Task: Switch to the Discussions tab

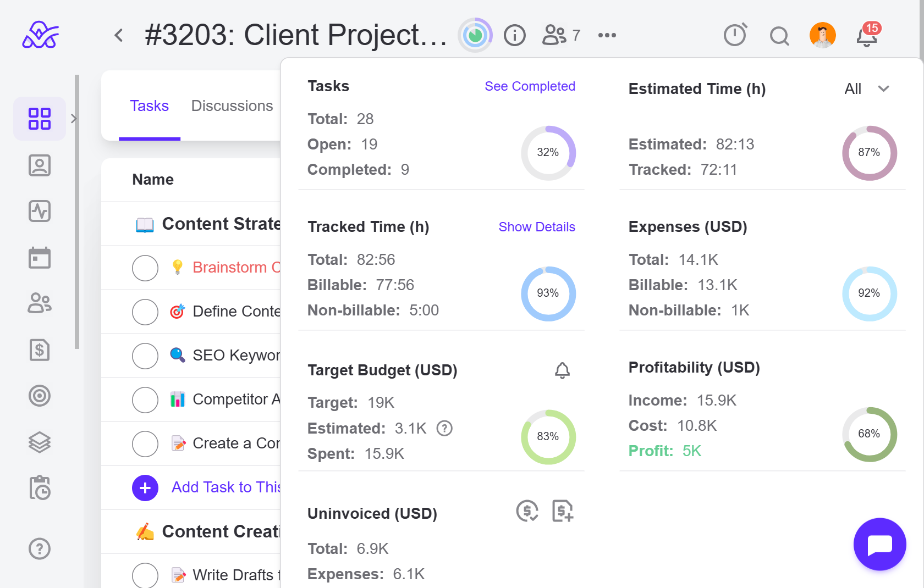Action: [x=232, y=106]
